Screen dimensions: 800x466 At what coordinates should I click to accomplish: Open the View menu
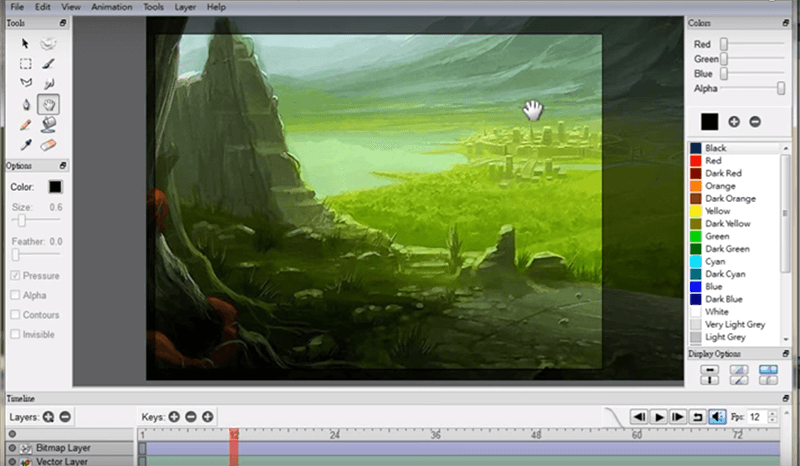71,7
